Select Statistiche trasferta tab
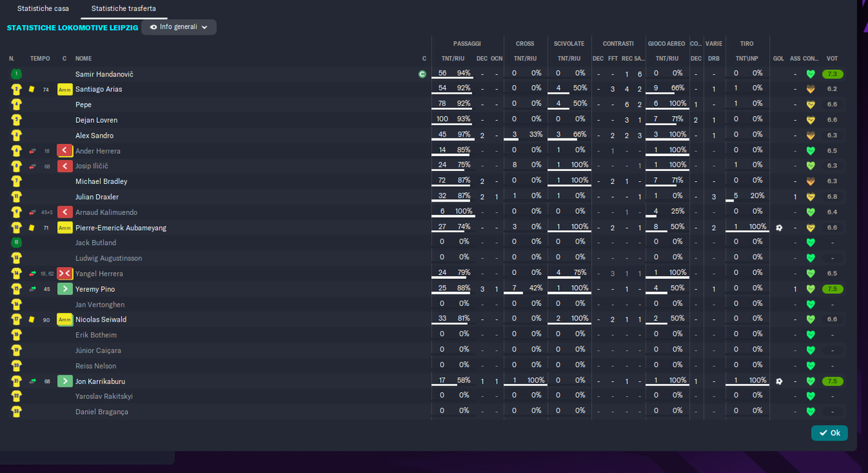Screen dimensions: 868x473 pyautogui.click(x=123, y=9)
